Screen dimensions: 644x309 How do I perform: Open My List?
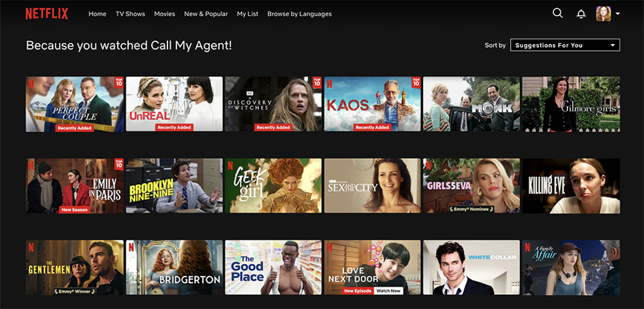coord(248,14)
